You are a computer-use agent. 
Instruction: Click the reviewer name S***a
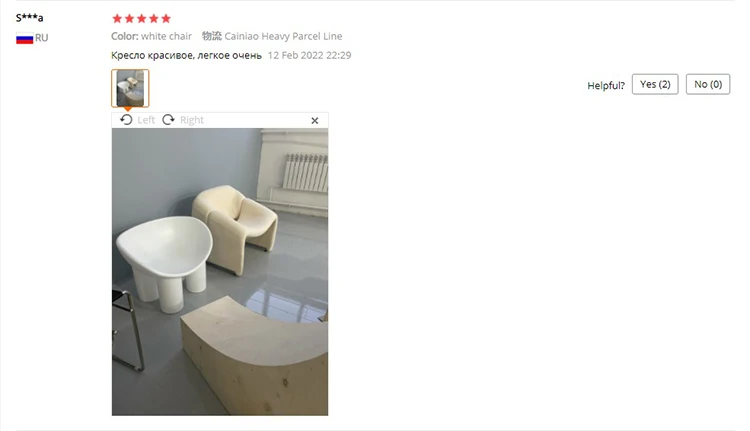tap(30, 18)
